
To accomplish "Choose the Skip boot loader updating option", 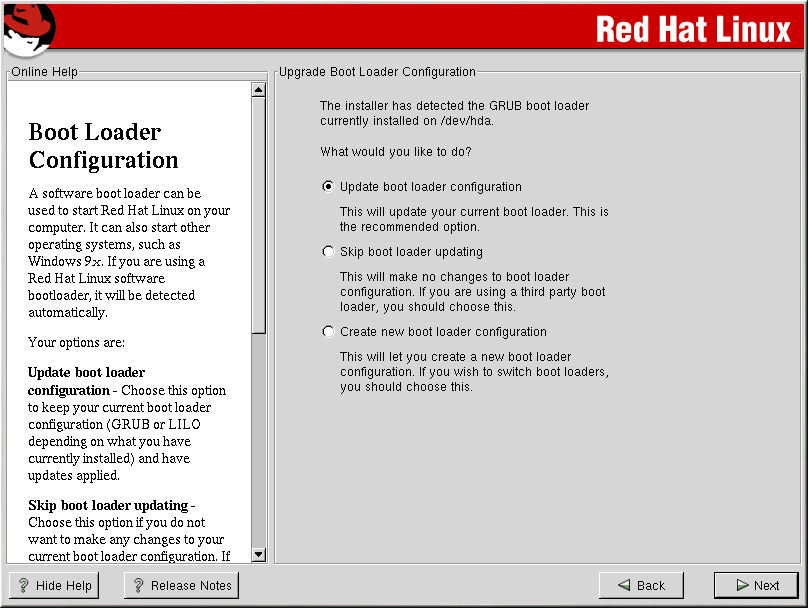I will (328, 252).
